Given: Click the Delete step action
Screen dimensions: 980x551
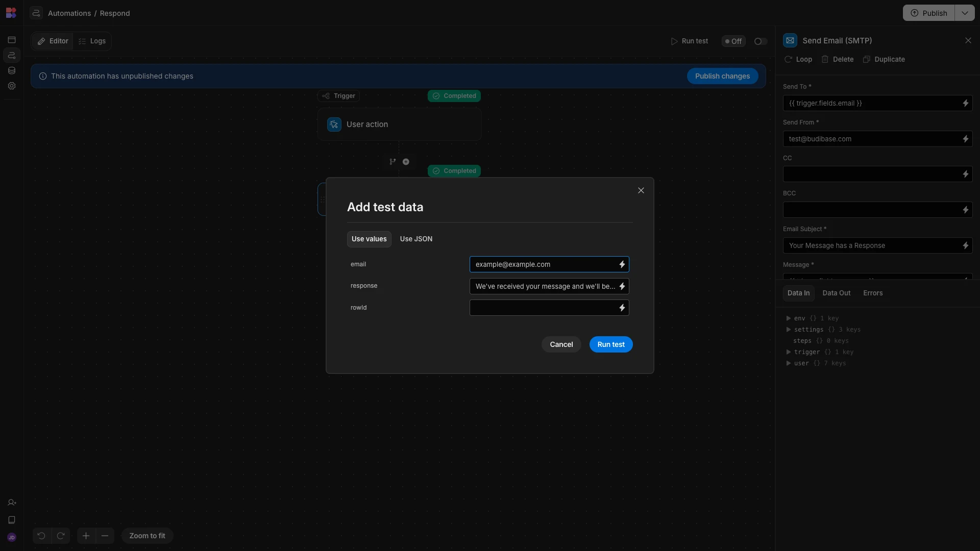Looking at the screenshot, I should coord(837,59).
